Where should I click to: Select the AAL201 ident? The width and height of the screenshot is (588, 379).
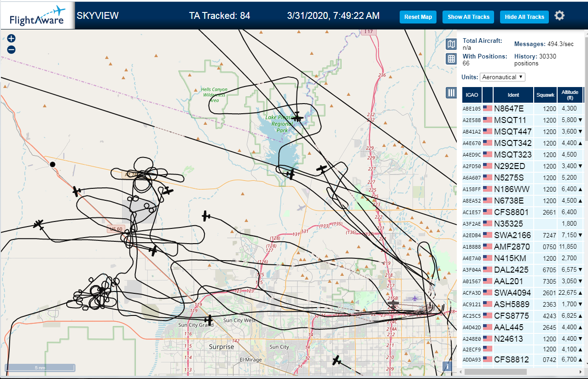pos(508,281)
